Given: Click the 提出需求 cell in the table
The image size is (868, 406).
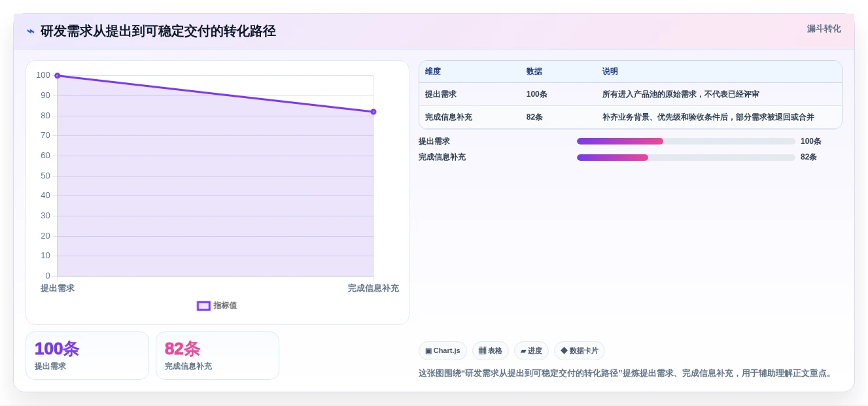Looking at the screenshot, I should [441, 94].
